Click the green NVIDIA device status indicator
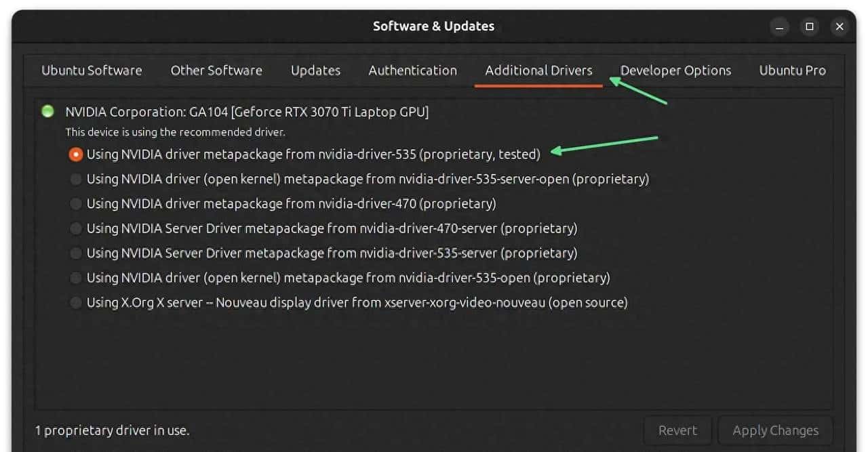This screenshot has width=868, height=452. (x=47, y=112)
